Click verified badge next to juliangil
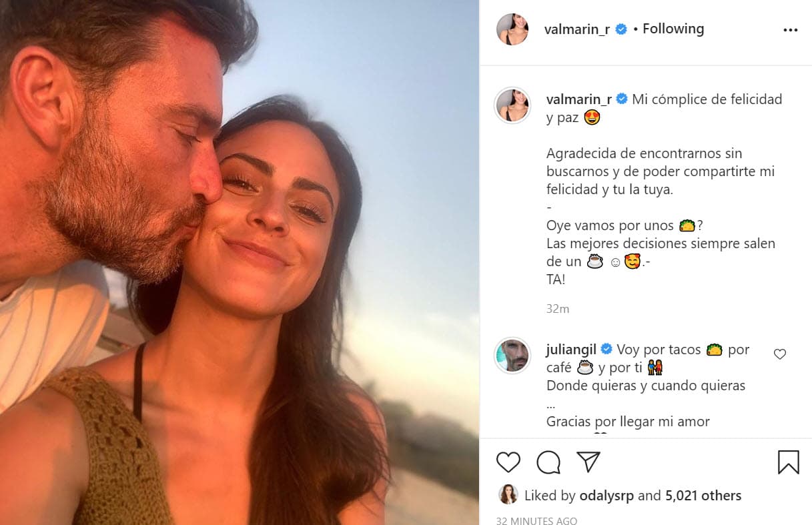This screenshot has height=525, width=812. click(607, 349)
